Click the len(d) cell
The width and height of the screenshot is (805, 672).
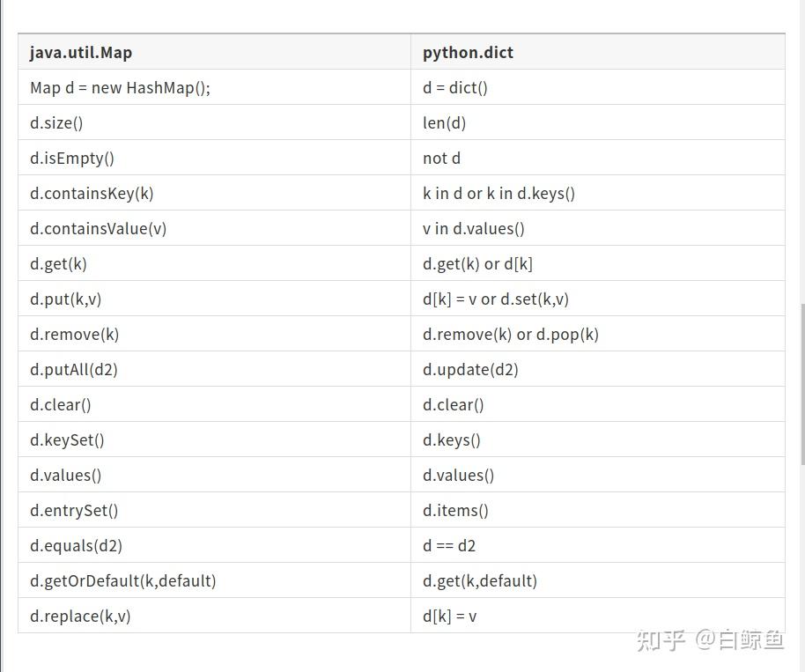pos(598,122)
